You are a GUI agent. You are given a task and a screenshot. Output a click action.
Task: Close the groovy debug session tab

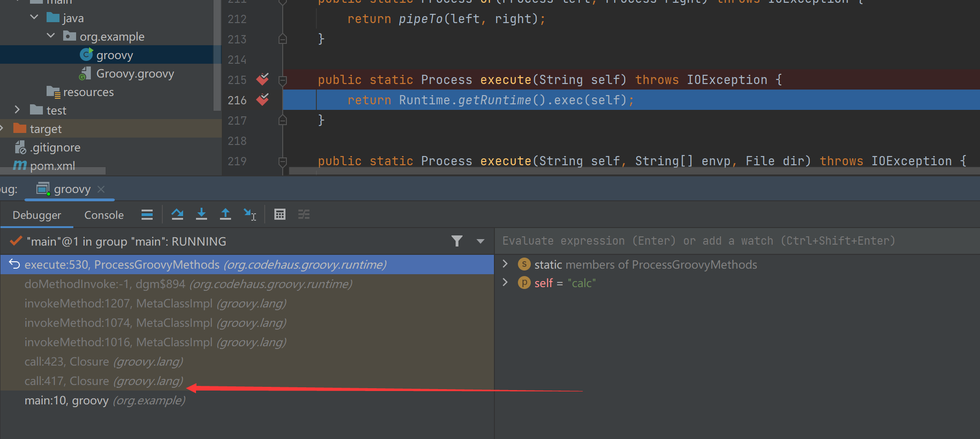tap(101, 189)
